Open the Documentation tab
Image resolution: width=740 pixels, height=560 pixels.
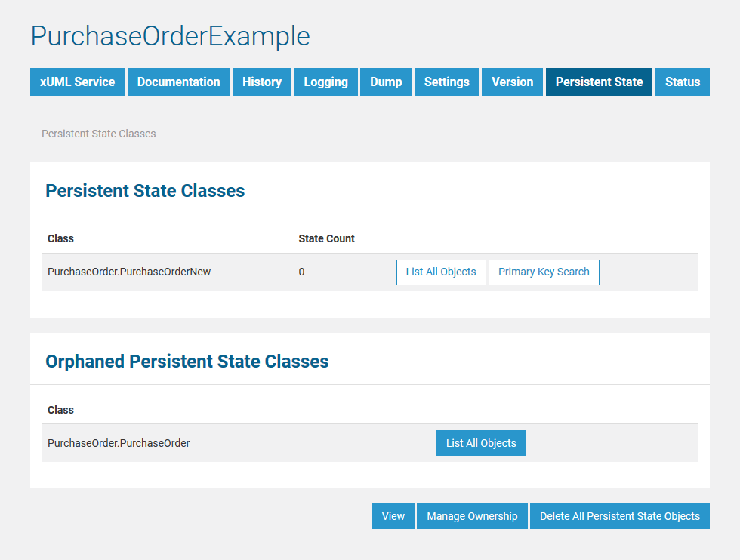click(x=178, y=82)
